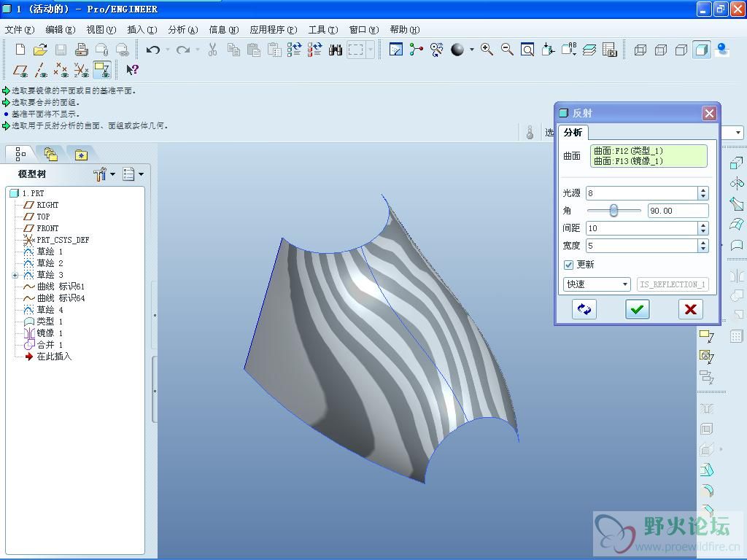Select FRONT datum plane in tree

click(x=47, y=228)
